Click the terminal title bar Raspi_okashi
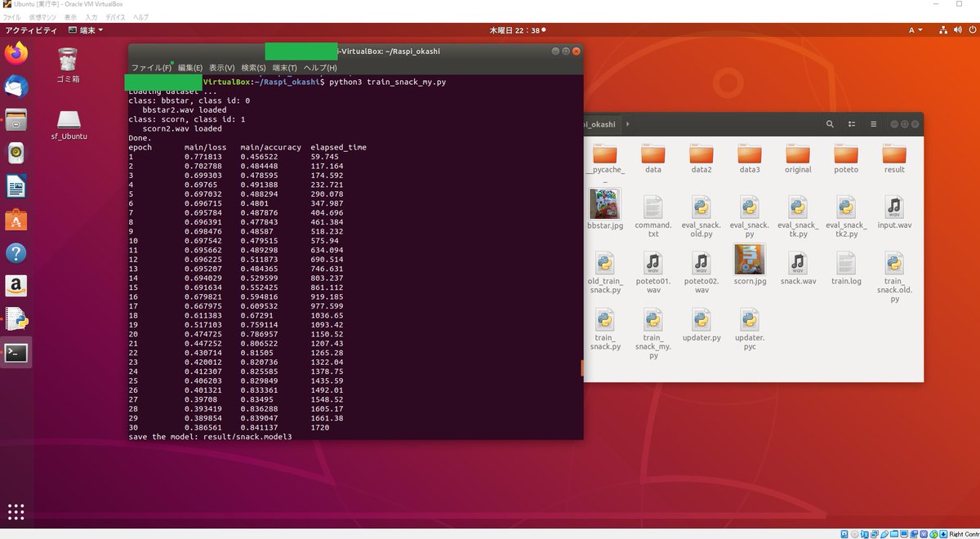 [355, 51]
